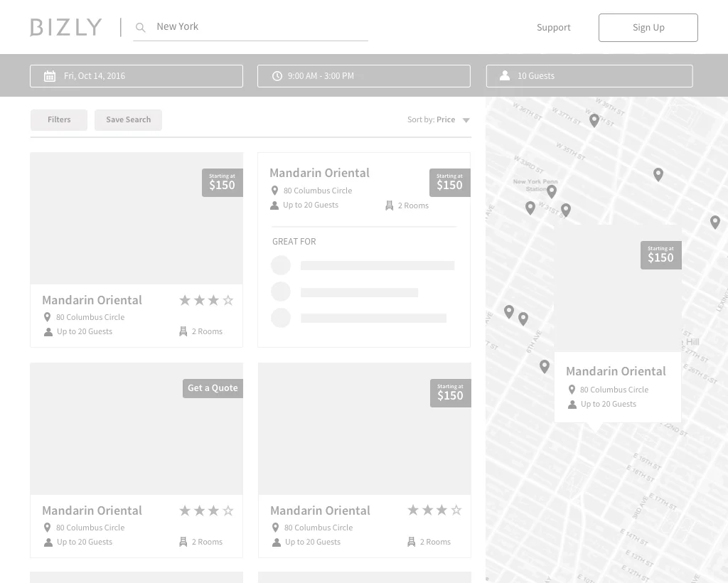This screenshot has height=583, width=728.
Task: Click the map popup Up to 20 Guests text
Action: click(609, 404)
